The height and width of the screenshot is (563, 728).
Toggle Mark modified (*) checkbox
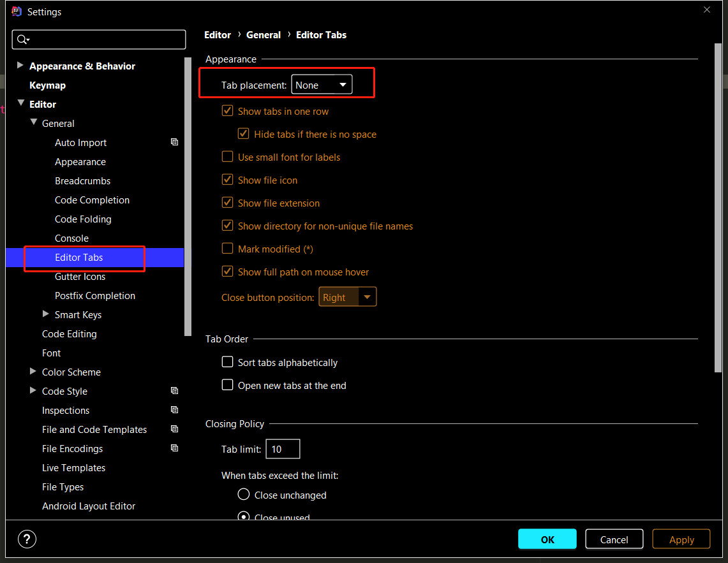click(228, 249)
